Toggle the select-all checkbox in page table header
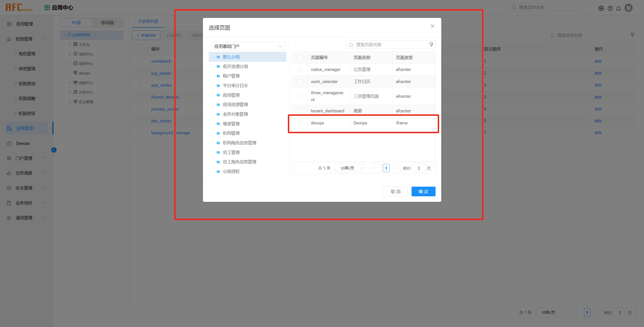 tap(300, 58)
